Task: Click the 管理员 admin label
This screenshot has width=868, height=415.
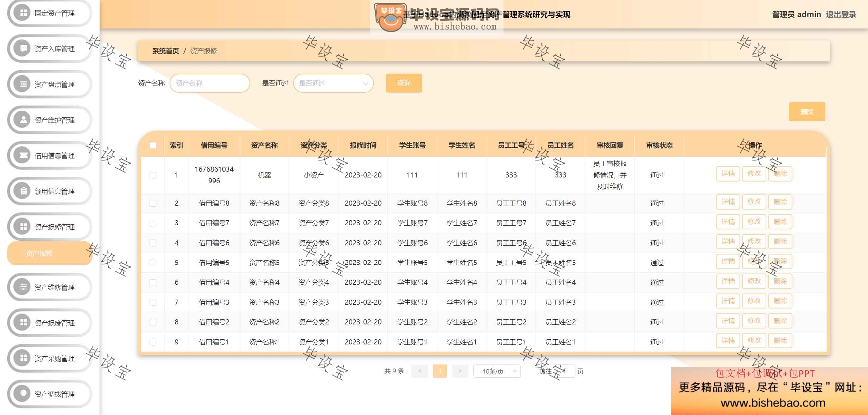Action: (796, 14)
